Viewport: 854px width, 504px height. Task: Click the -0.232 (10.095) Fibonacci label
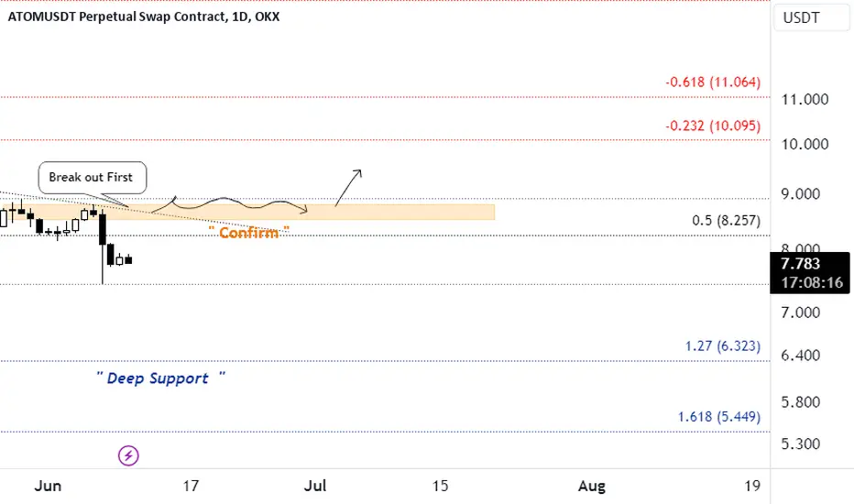(712, 126)
